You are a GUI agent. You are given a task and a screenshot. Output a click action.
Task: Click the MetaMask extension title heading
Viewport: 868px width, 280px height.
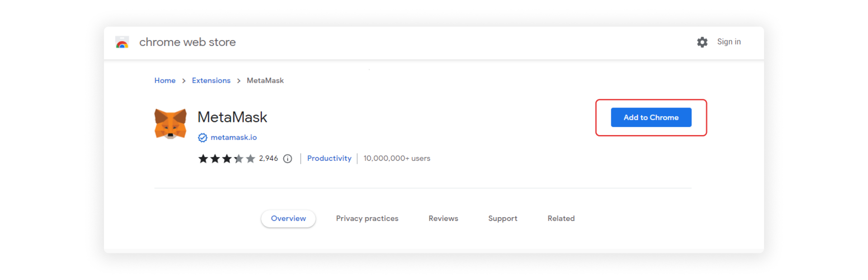pos(232,117)
